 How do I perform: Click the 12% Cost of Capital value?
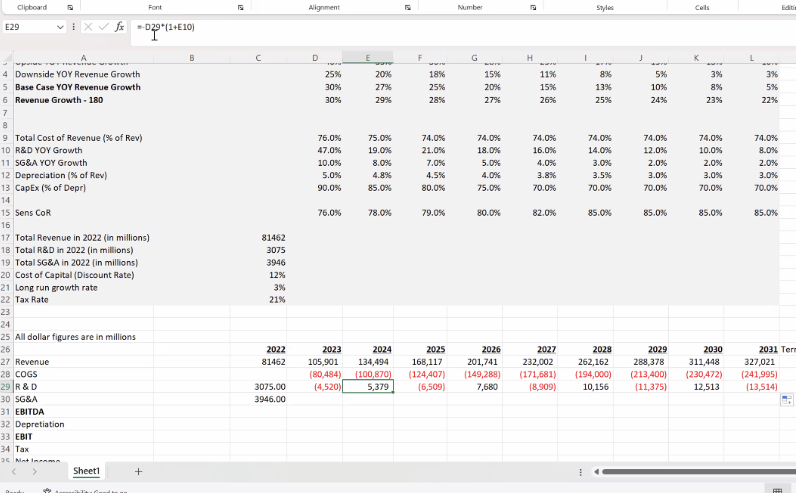(277, 275)
